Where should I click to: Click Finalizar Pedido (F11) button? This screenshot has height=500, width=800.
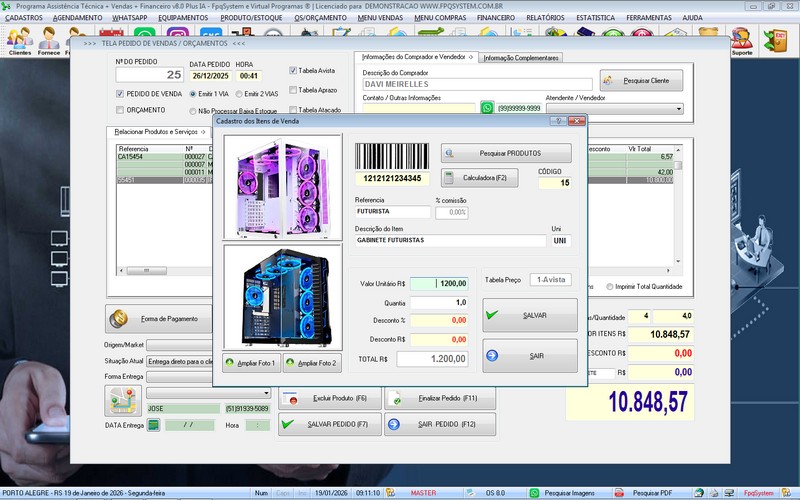(x=440, y=398)
